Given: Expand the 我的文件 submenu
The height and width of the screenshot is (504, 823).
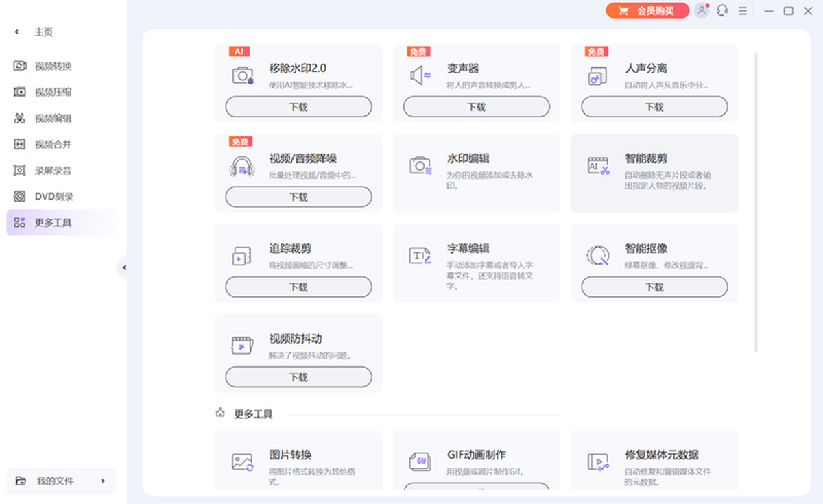Looking at the screenshot, I should [x=103, y=481].
